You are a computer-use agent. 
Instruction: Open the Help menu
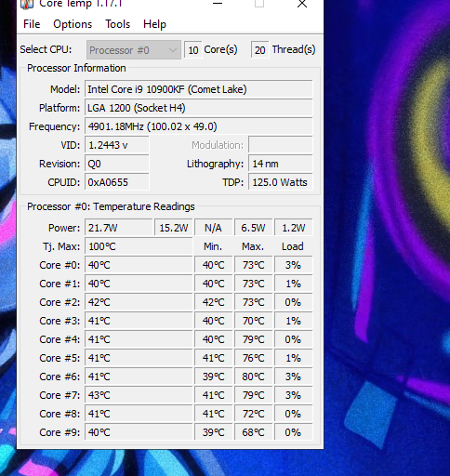pos(154,24)
